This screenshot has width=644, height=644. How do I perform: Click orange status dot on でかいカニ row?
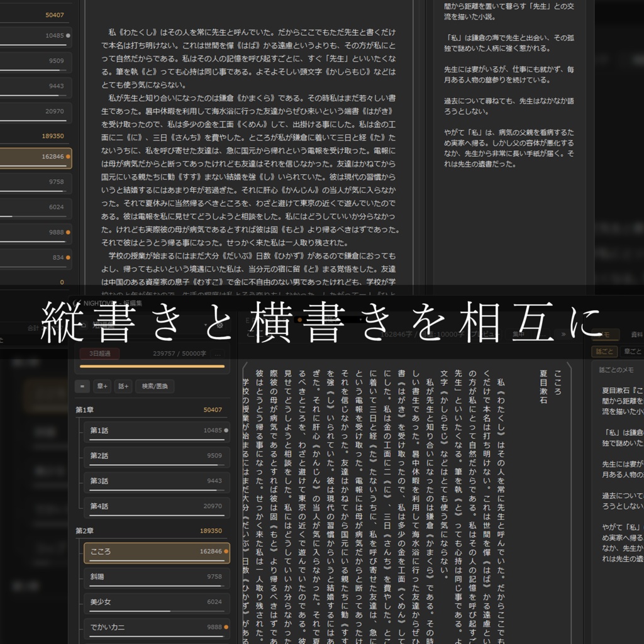(226, 627)
